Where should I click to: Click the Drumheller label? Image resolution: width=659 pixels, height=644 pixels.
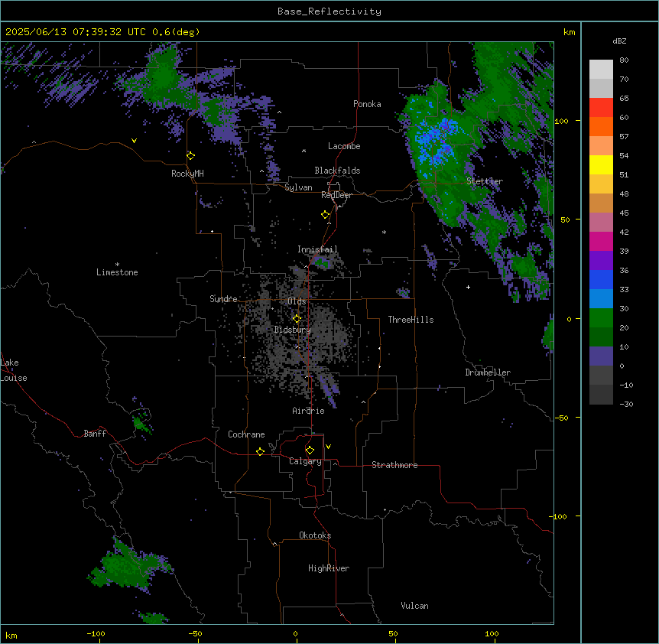coord(488,372)
